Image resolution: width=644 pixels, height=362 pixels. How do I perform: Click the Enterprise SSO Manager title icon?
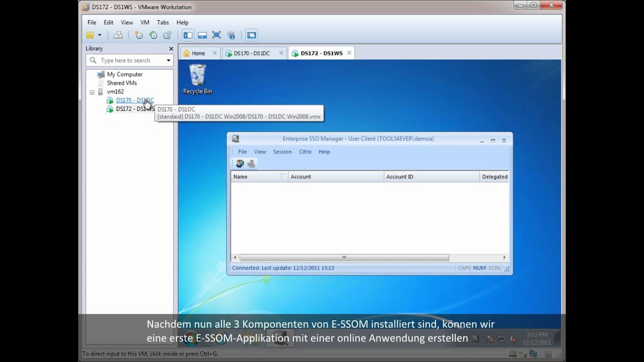pyautogui.click(x=235, y=139)
